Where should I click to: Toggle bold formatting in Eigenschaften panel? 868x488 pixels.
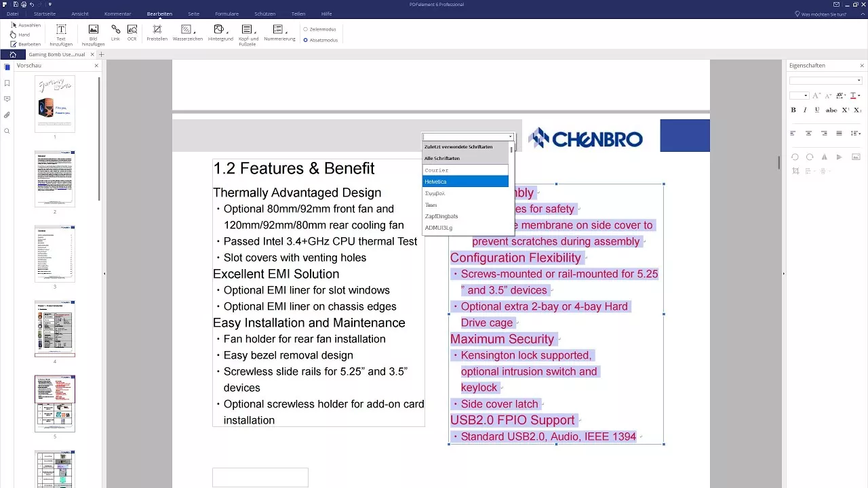793,110
